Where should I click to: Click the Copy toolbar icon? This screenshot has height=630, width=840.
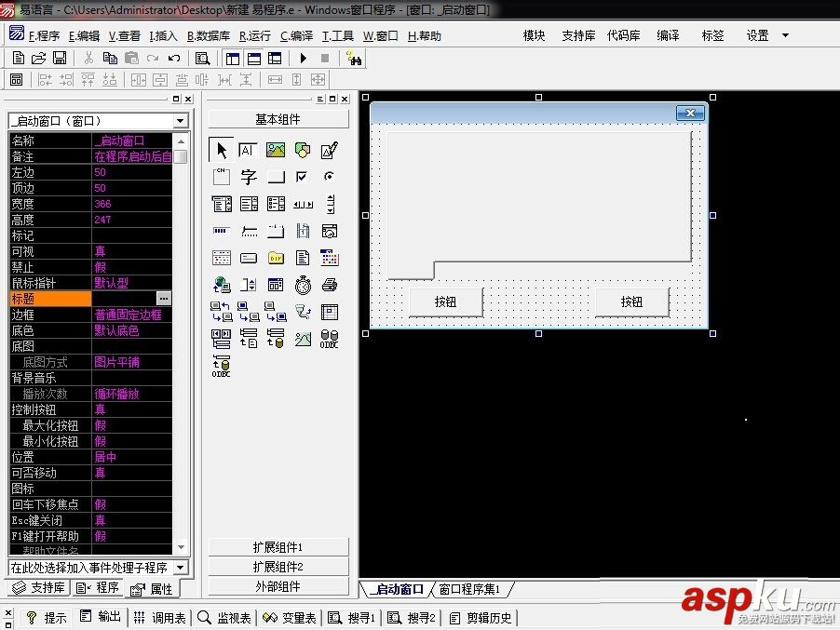point(110,58)
